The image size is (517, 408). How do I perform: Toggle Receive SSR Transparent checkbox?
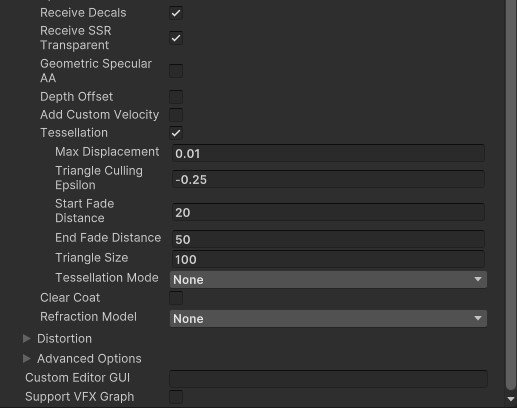176,38
